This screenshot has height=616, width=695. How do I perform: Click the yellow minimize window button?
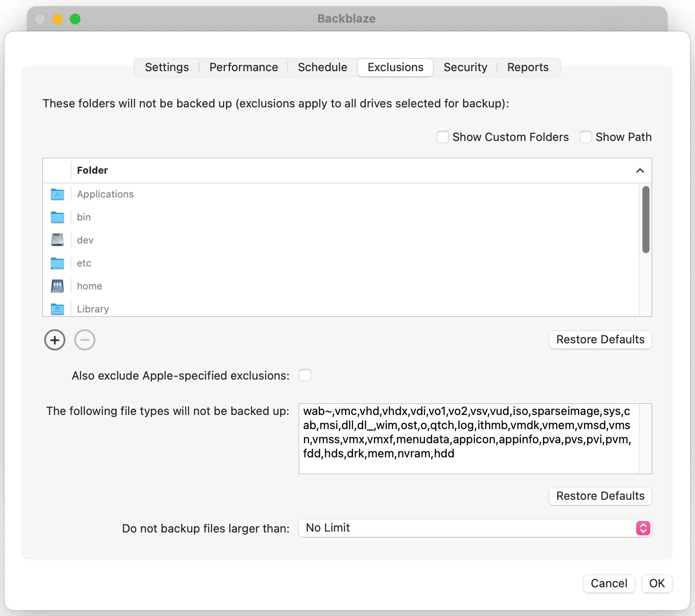pyautogui.click(x=57, y=19)
